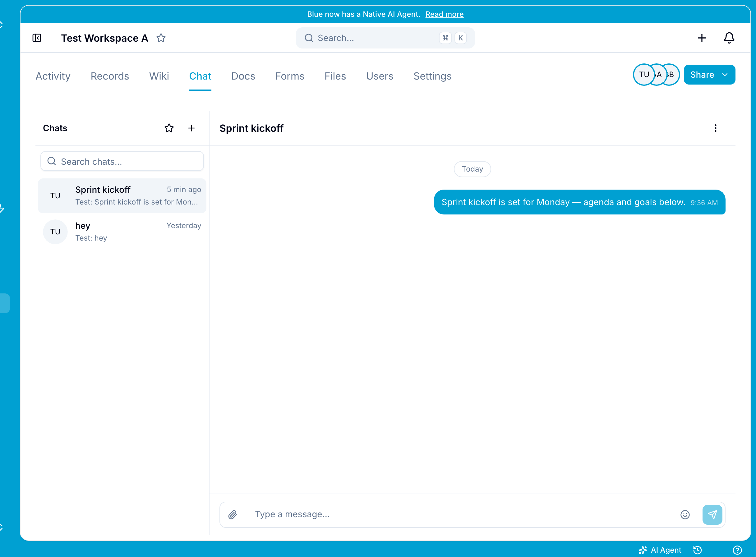Filter starred chats with star icon
This screenshot has width=756, height=557.
pyautogui.click(x=169, y=128)
